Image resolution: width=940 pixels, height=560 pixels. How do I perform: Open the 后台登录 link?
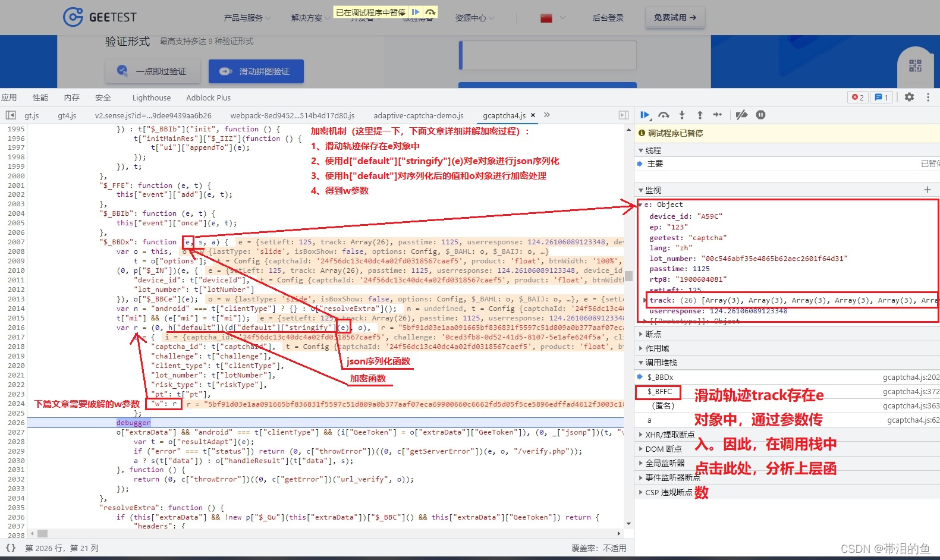608,18
